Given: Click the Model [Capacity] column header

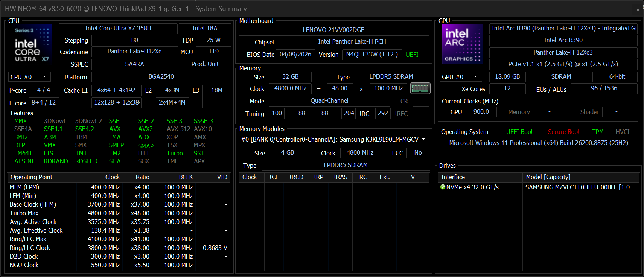Looking at the screenshot, I should (581, 177).
